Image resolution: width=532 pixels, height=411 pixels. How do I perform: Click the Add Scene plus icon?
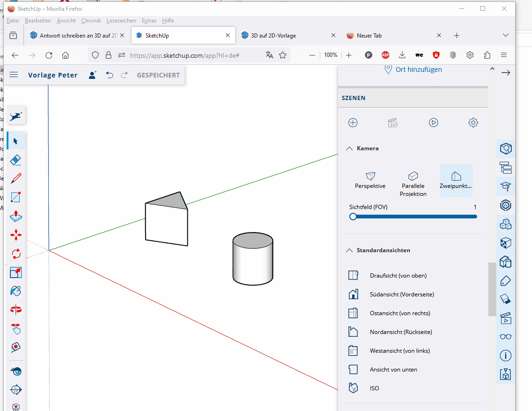[353, 123]
